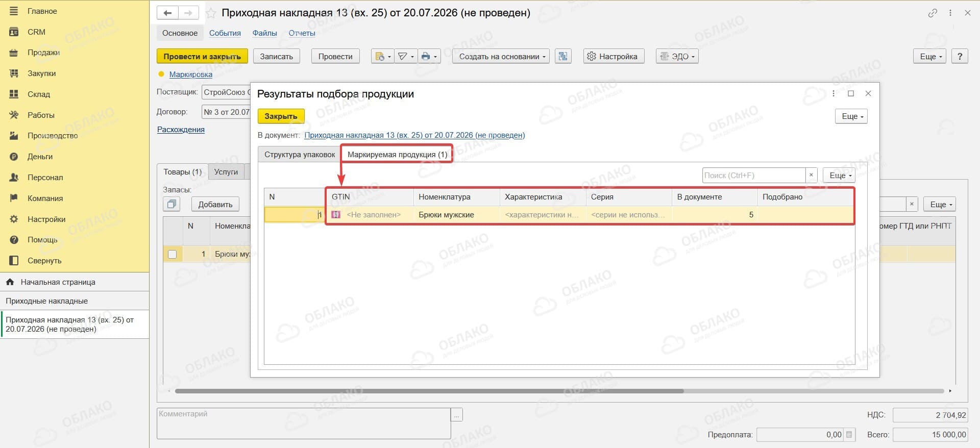Tick the checkbox in row 1 Брюки
This screenshot has height=448, width=980.
[172, 254]
